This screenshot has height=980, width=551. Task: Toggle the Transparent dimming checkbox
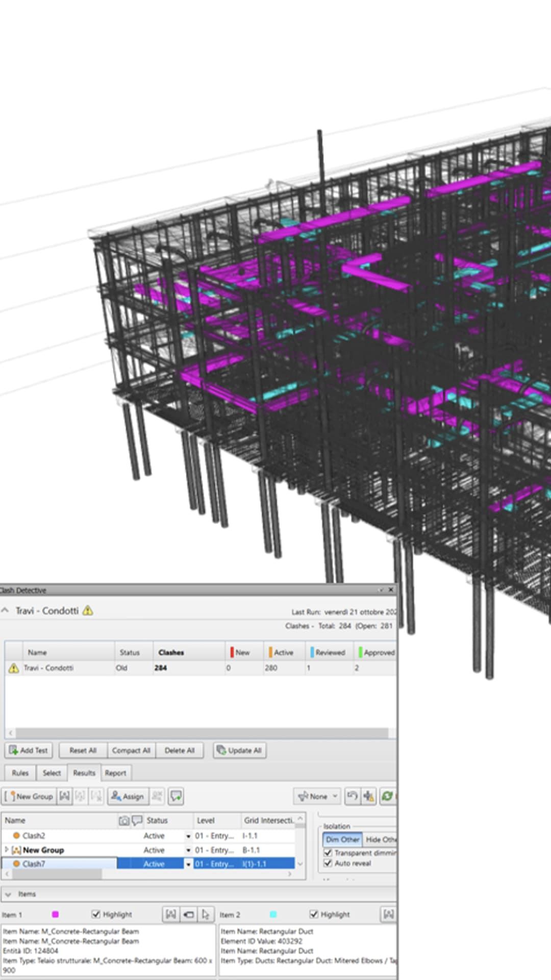(328, 853)
